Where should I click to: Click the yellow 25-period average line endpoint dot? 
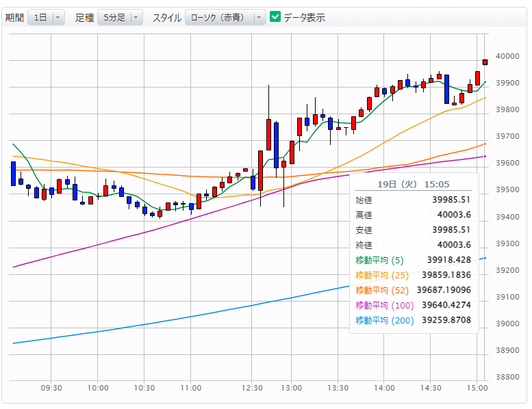tap(485, 98)
